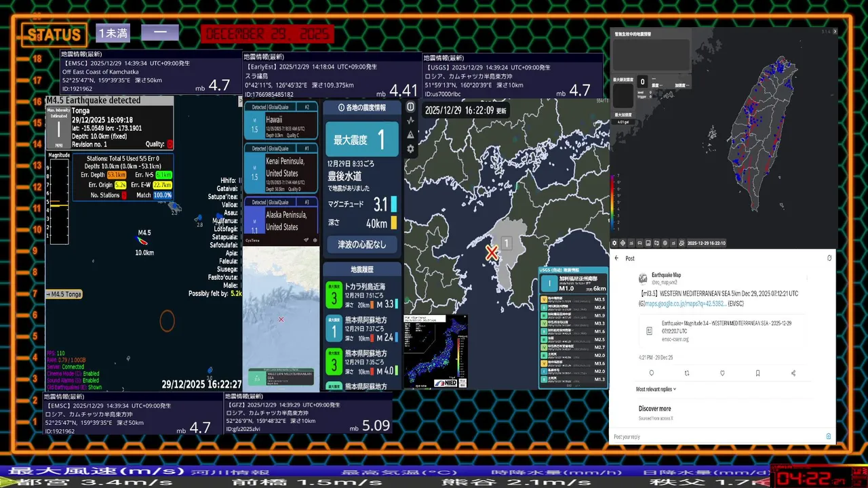Image resolution: width=868 pixels, height=488 pixels.
Task: Click Cinema Mode (C): Enabled status
Action: tap(74, 373)
